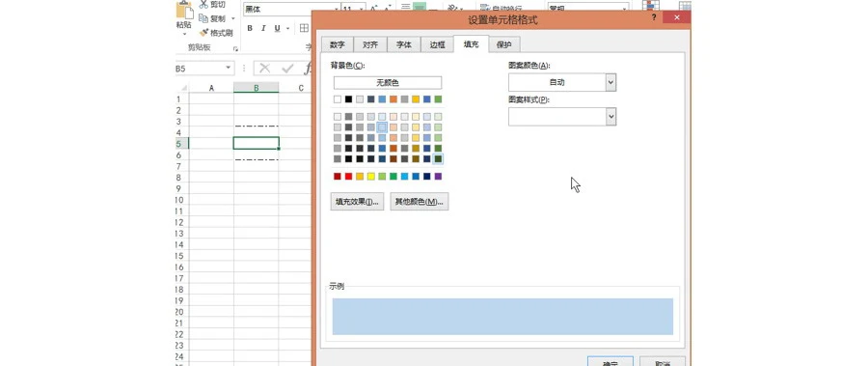The width and height of the screenshot is (868, 366).
Task: Click the help question mark in dialog
Action: point(654,17)
